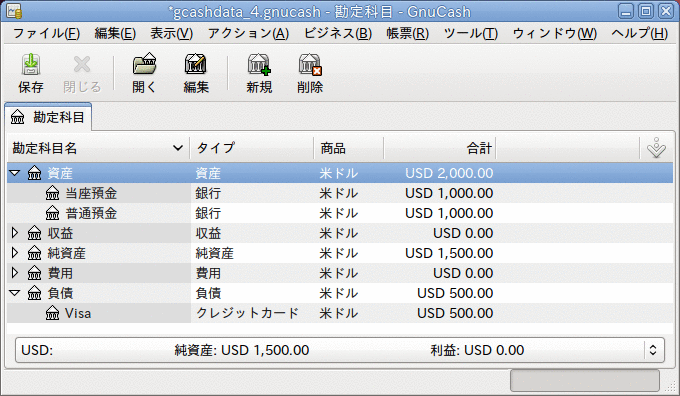Select the 勘定科目 tab
Viewport: 680px width, 396px height.
tap(48, 117)
